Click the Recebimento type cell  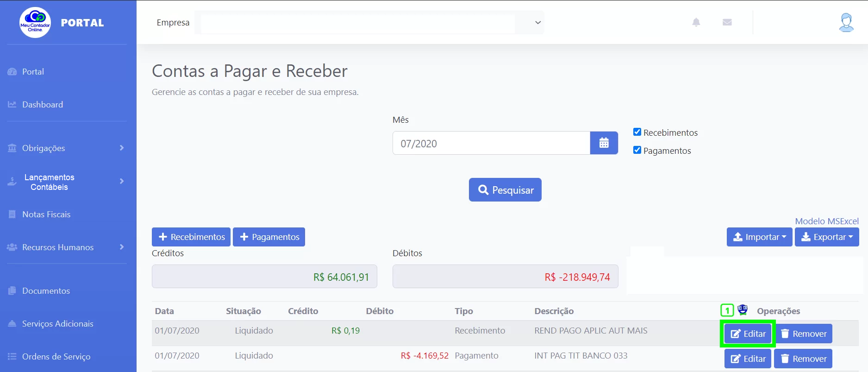(x=480, y=330)
